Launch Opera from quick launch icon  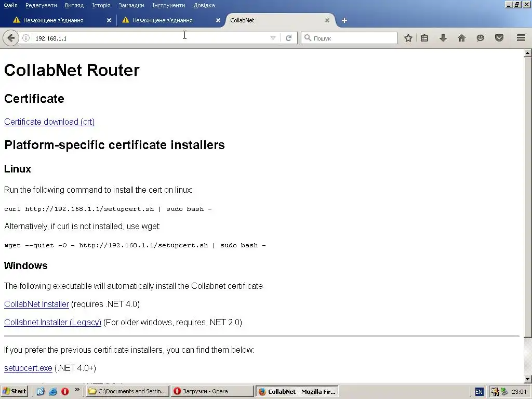[65, 392]
